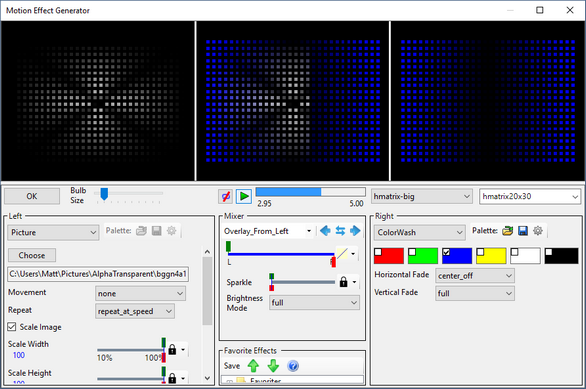Click Left panel scrollbar down arrow

coord(207,378)
